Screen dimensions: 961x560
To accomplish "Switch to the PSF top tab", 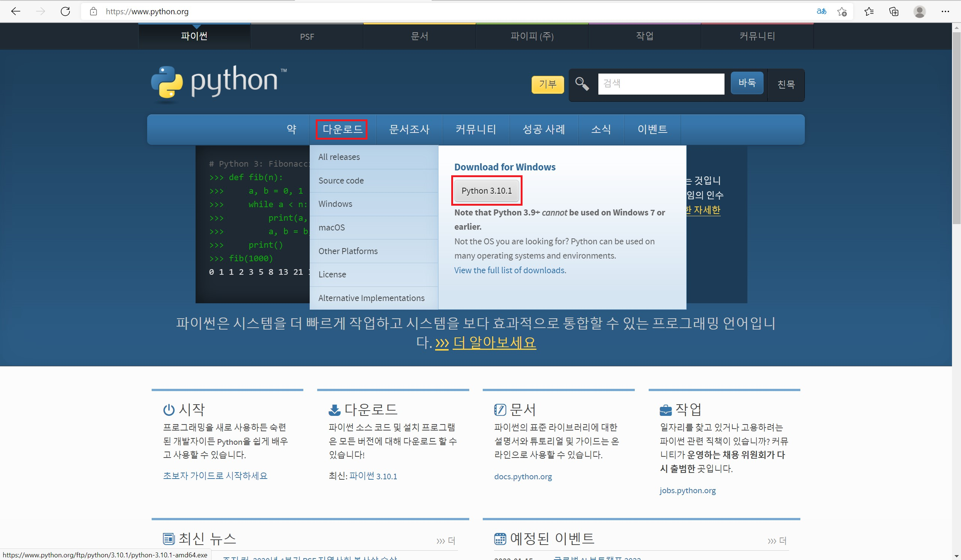I will tap(307, 37).
